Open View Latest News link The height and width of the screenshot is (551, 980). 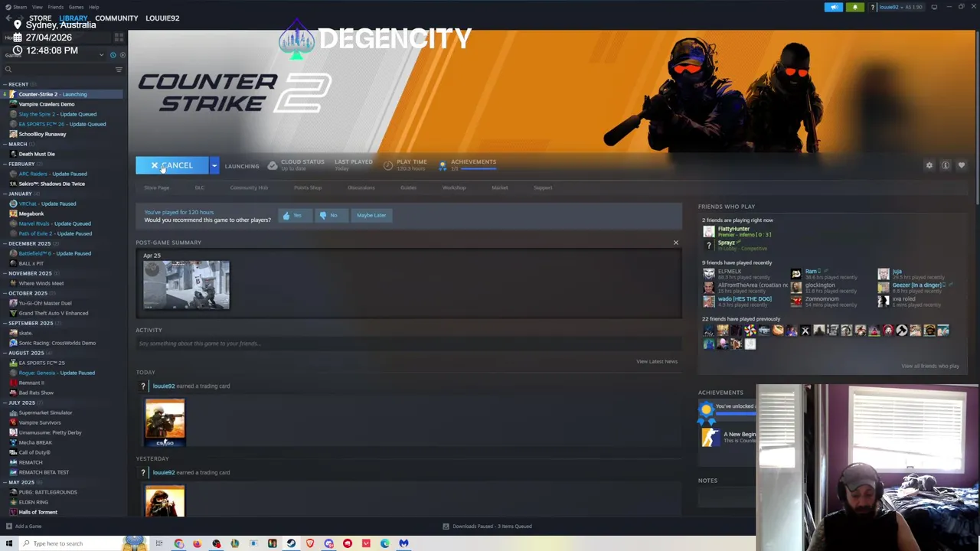657,361
